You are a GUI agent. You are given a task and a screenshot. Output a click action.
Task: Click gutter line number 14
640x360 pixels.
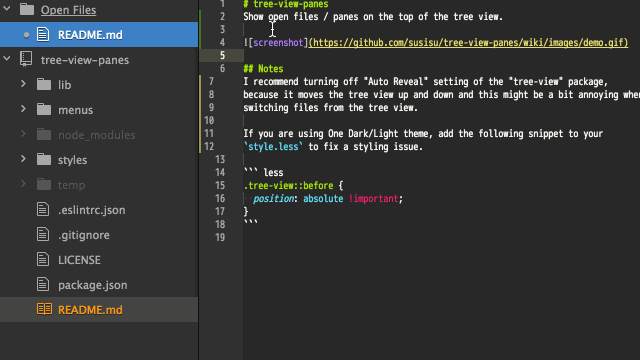tap(220, 172)
